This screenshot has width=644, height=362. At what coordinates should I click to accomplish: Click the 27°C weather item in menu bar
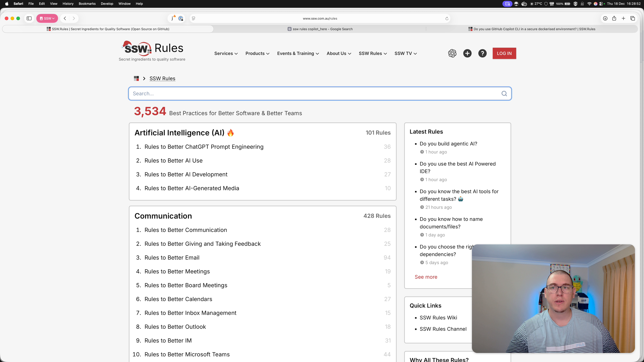[x=536, y=4]
